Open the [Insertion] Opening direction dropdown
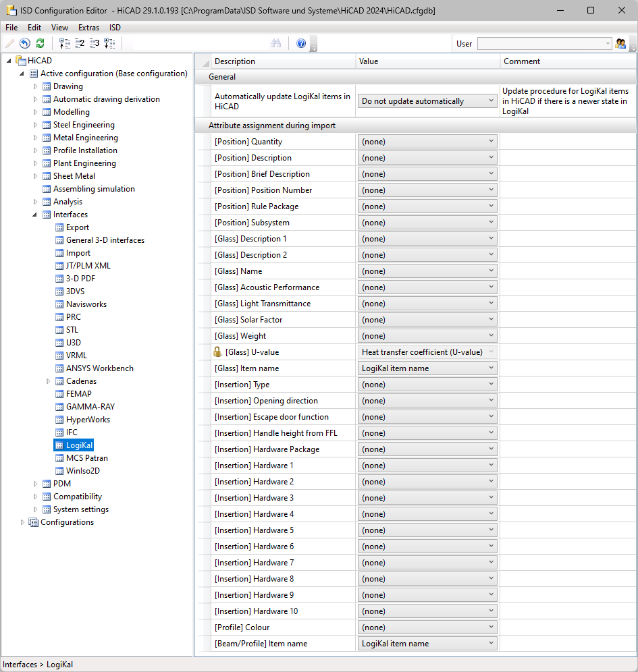 [427, 401]
